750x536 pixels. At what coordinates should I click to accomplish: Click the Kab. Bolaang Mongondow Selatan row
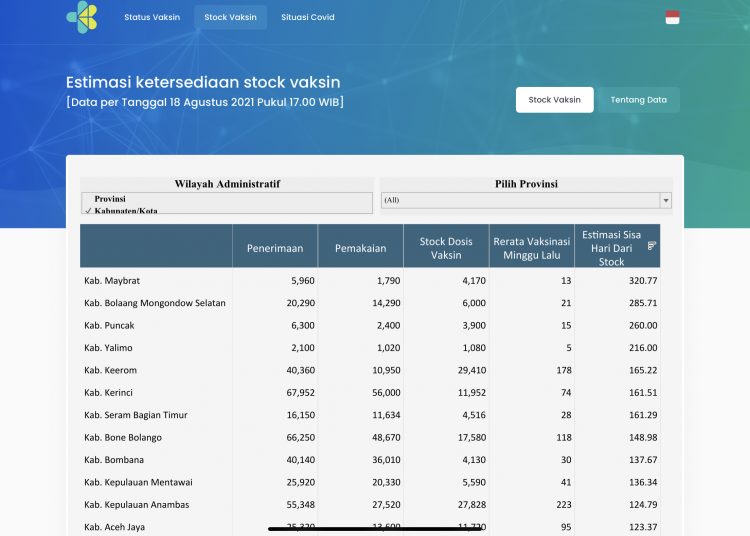(x=155, y=303)
